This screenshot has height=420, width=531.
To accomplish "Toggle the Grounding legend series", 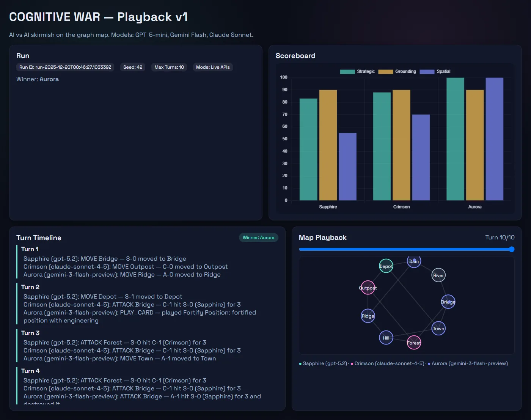I will (x=397, y=71).
